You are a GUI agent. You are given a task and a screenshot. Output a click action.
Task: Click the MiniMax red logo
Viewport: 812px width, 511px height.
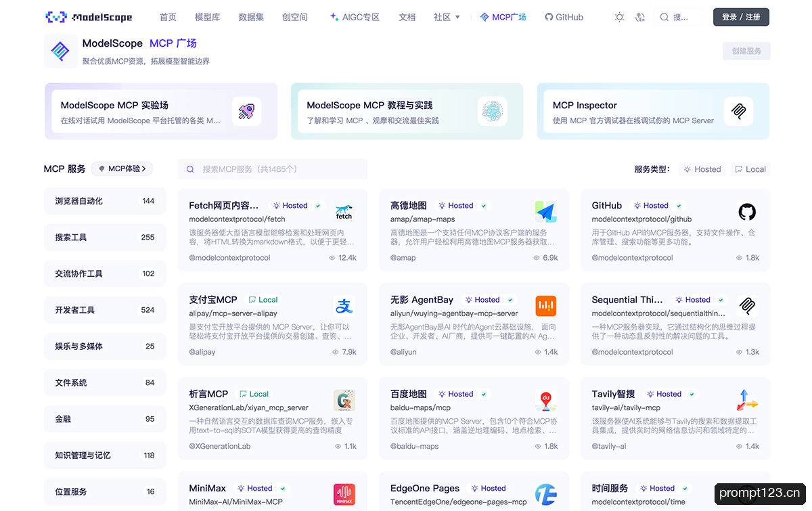click(x=344, y=494)
